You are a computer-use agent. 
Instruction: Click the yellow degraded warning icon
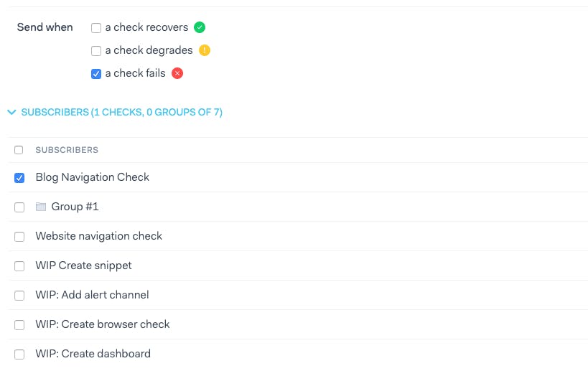(205, 50)
